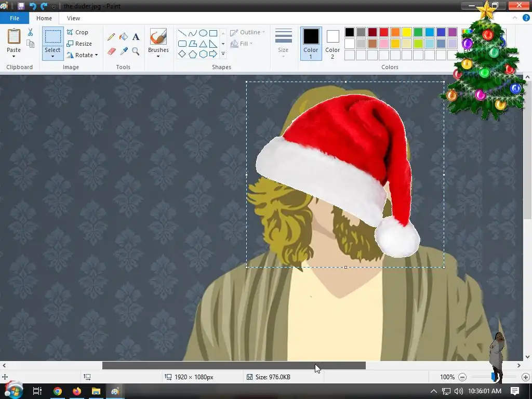Pick the Color picker eyedropper
The image size is (532, 399).
[124, 51]
